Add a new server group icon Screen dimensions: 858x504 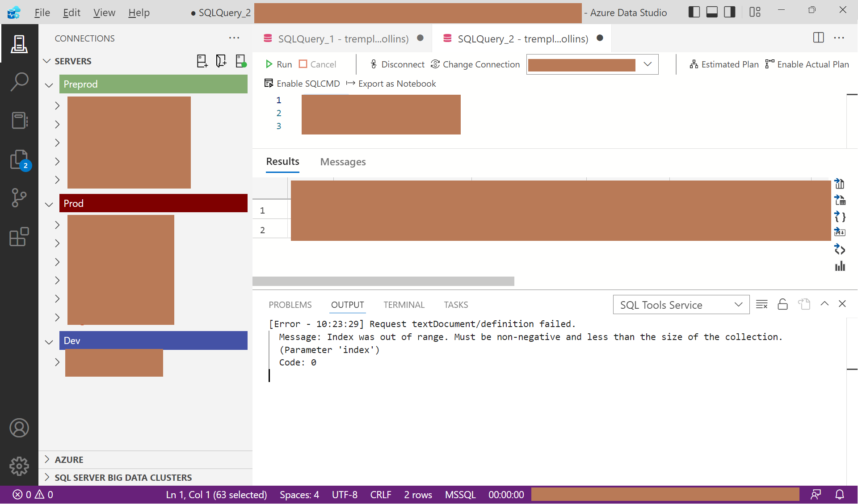221,61
